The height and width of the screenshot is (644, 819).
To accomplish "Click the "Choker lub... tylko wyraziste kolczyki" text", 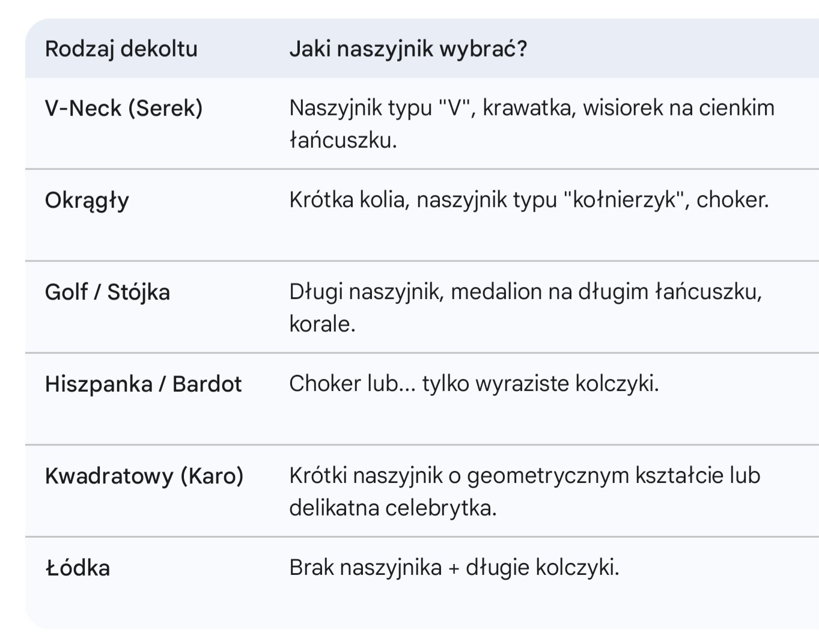I will point(473,384).
